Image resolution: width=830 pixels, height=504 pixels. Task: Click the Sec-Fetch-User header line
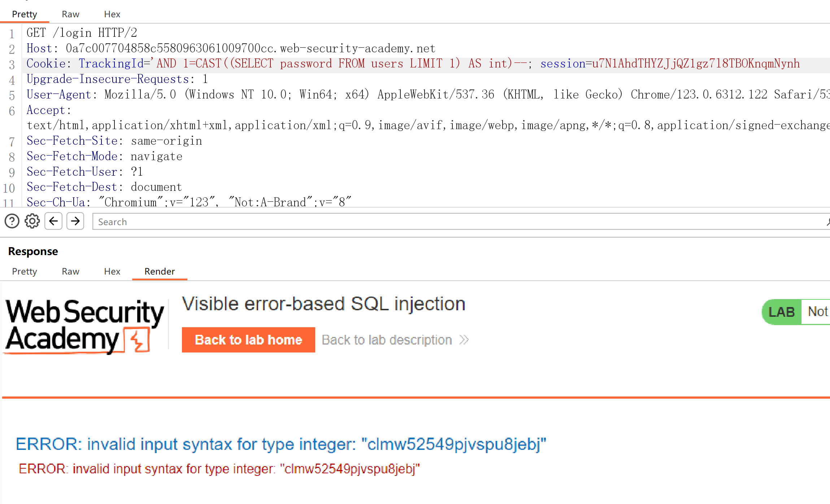pos(85,172)
